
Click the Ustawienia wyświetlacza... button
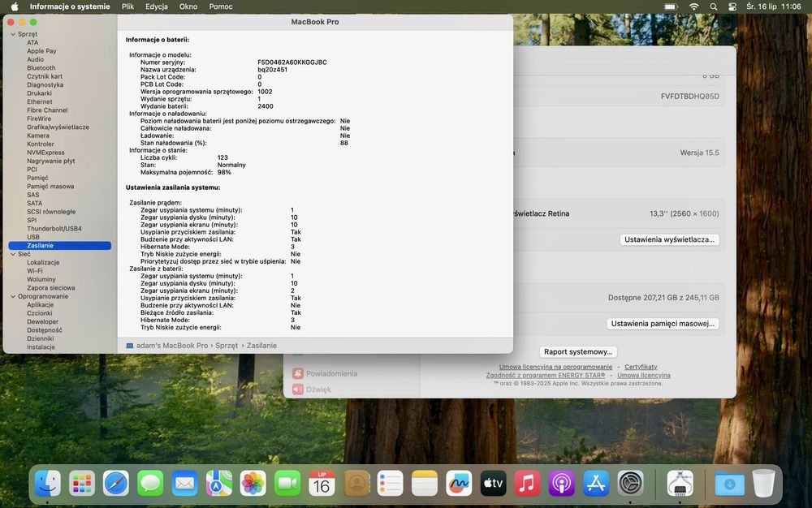point(669,239)
